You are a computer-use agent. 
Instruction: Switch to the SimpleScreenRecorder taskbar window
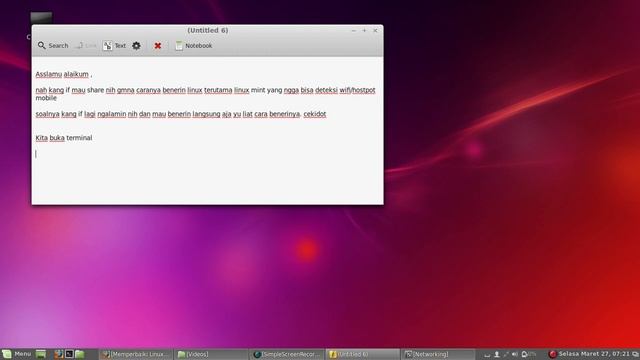tap(287, 354)
